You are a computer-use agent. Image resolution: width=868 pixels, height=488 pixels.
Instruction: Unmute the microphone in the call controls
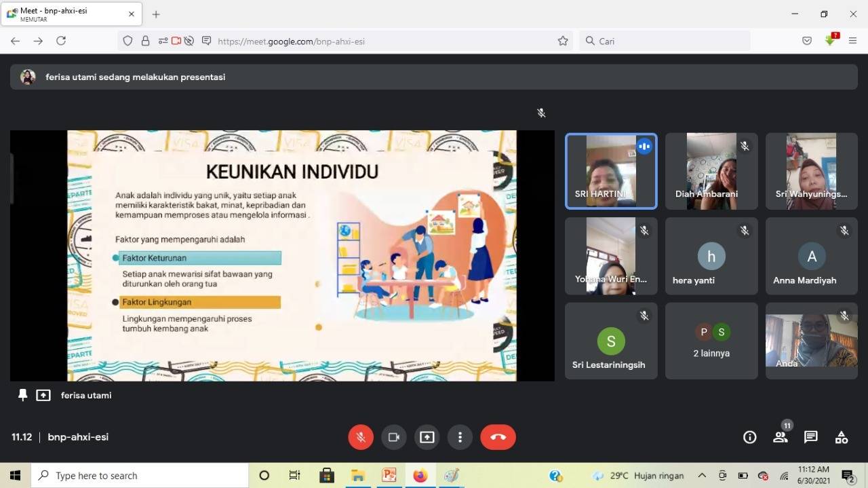coord(361,437)
